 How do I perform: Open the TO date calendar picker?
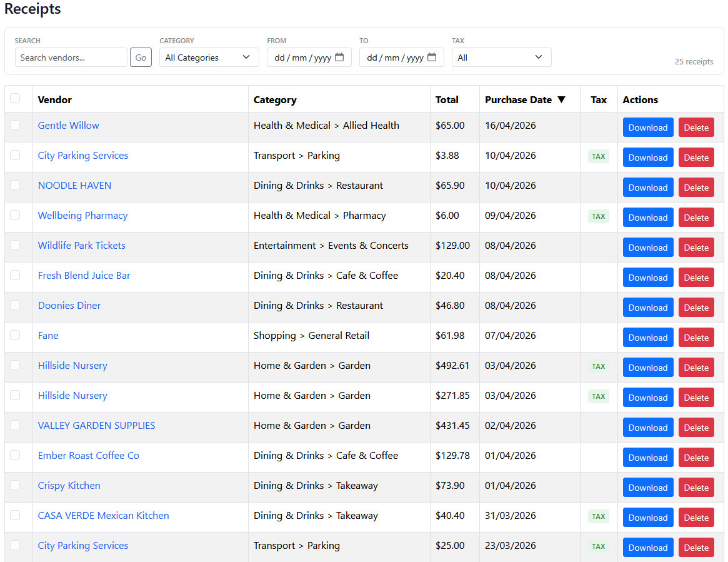432,57
